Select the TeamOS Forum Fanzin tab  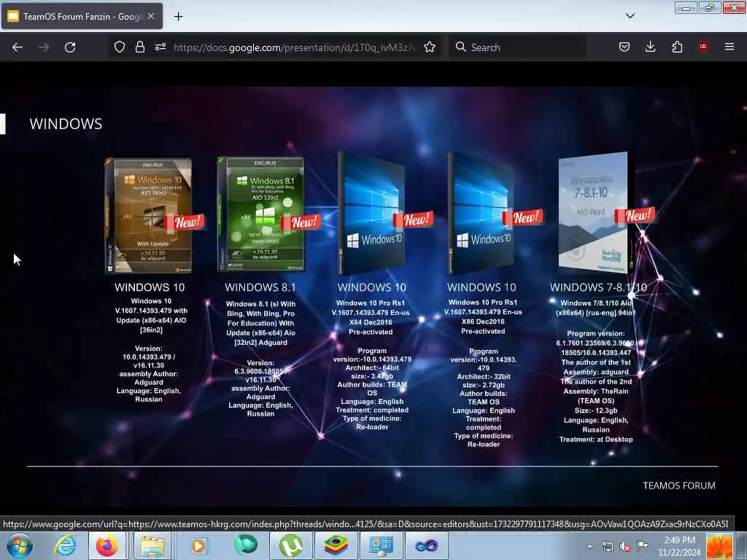pyautogui.click(x=82, y=16)
